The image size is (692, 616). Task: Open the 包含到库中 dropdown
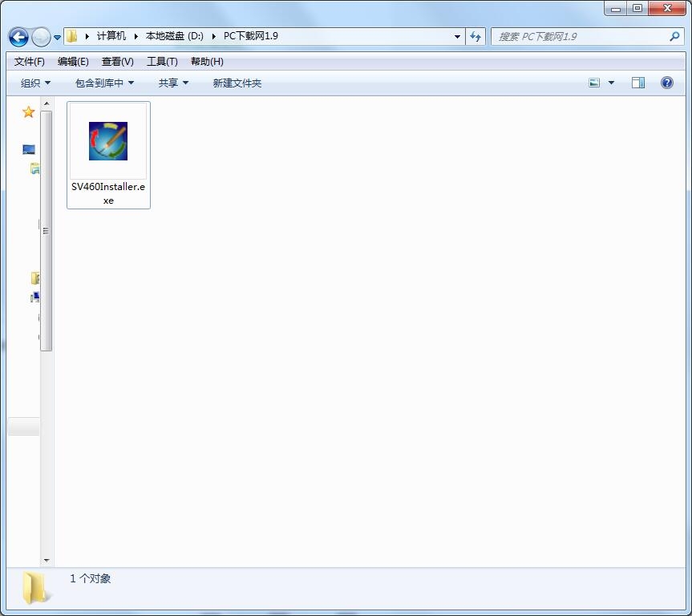104,83
